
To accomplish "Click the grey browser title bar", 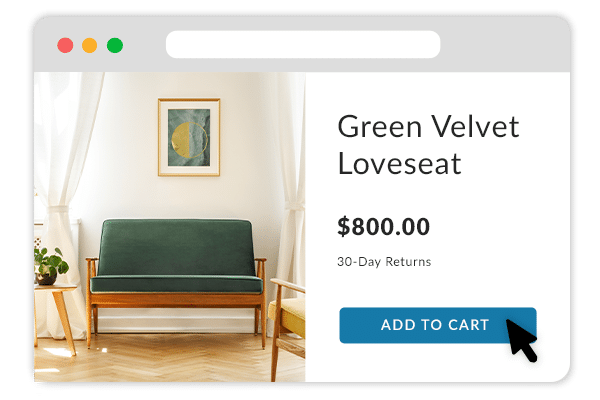I will click(x=302, y=44).
